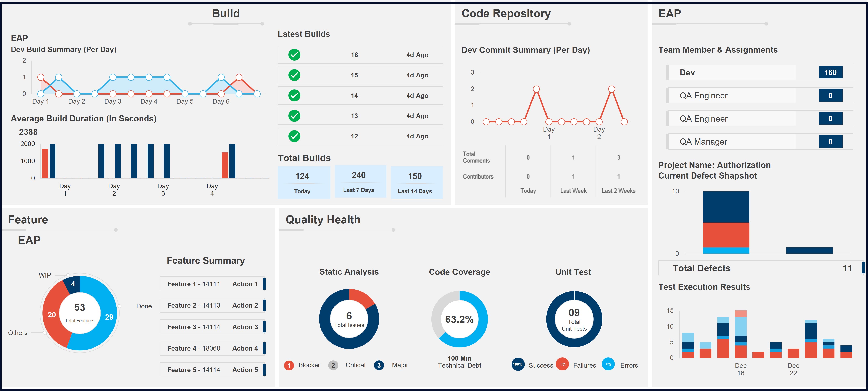Click the Unit Test title
The width and height of the screenshot is (868, 391).
(x=573, y=272)
